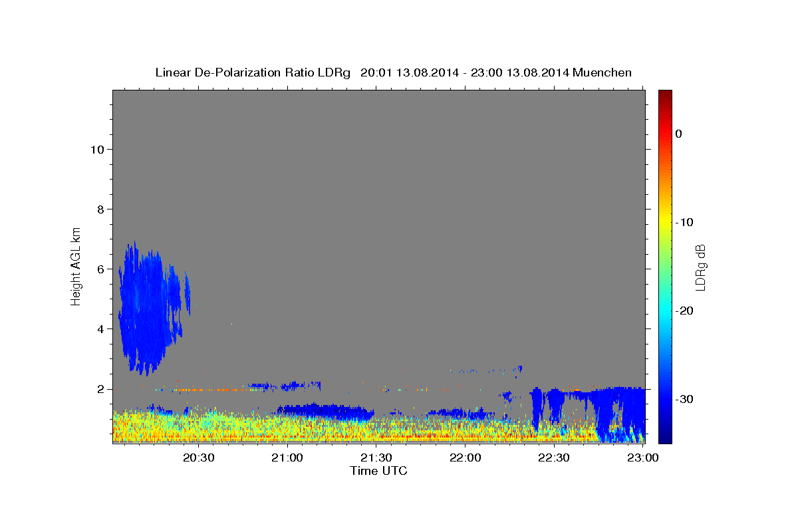Click the colorbar value -30
The width and height of the screenshot is (798, 532).
(x=685, y=399)
